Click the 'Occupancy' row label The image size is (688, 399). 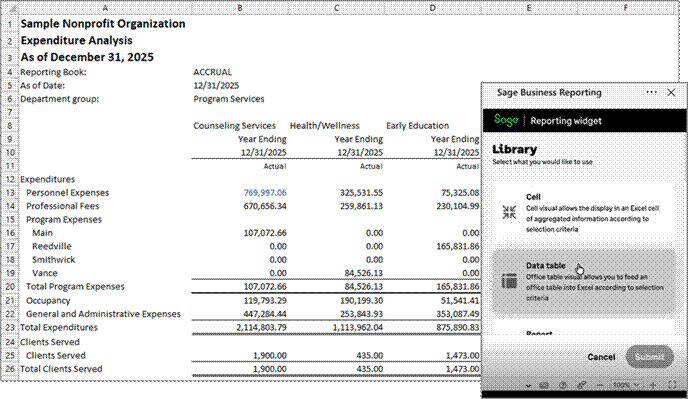point(48,301)
